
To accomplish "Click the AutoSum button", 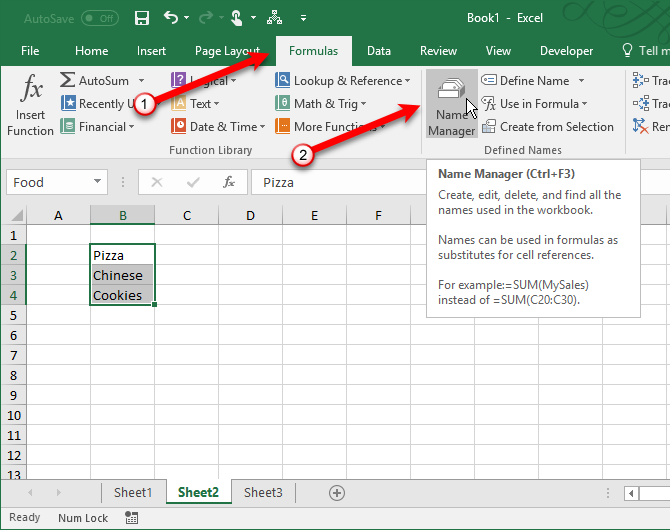I will point(96,81).
